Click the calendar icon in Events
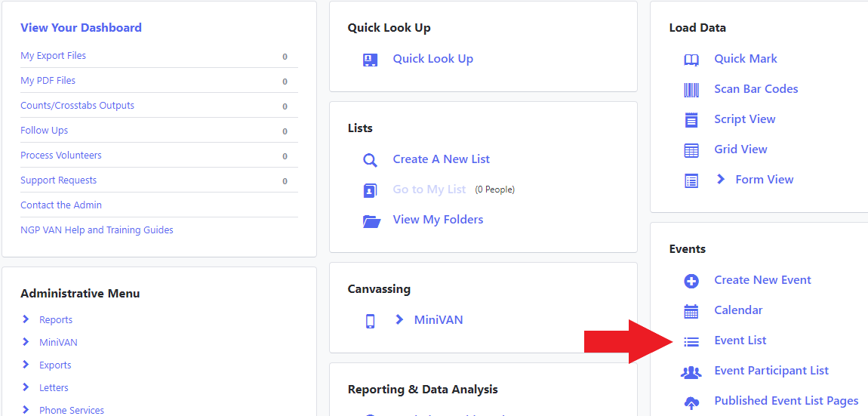The width and height of the screenshot is (868, 416). 691,311
